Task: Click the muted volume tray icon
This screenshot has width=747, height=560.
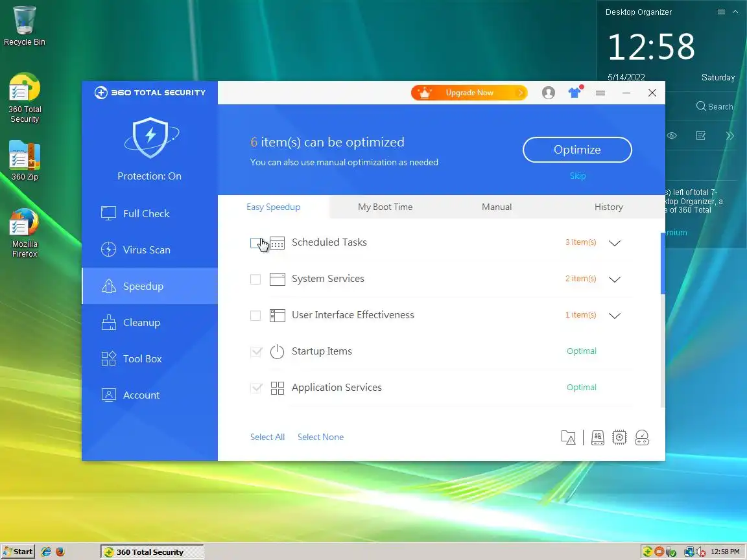Action: tap(701, 552)
